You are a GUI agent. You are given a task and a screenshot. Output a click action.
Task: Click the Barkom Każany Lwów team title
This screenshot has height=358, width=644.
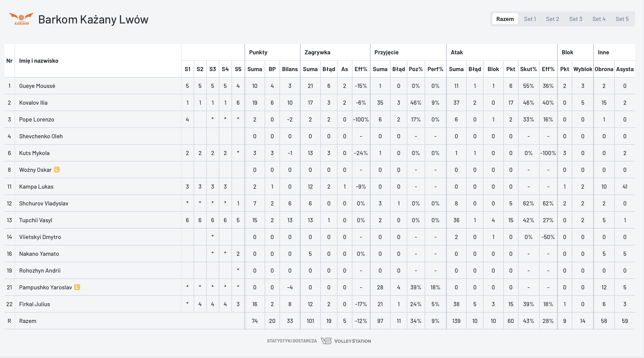pos(93,20)
